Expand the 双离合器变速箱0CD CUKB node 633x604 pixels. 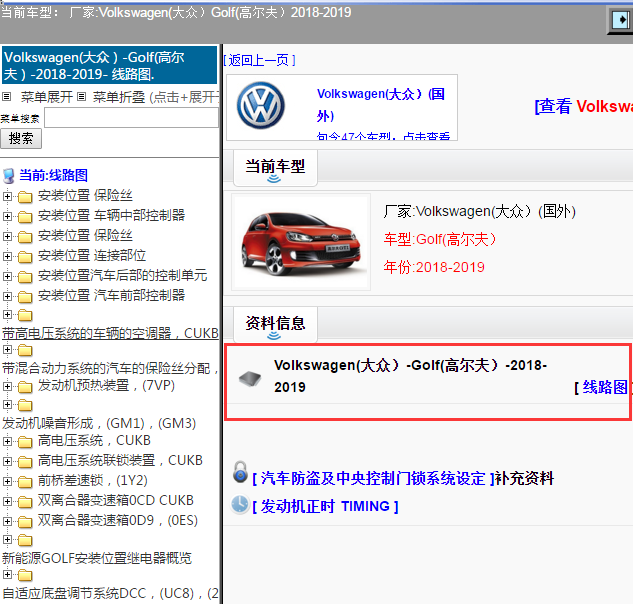tap(7, 501)
